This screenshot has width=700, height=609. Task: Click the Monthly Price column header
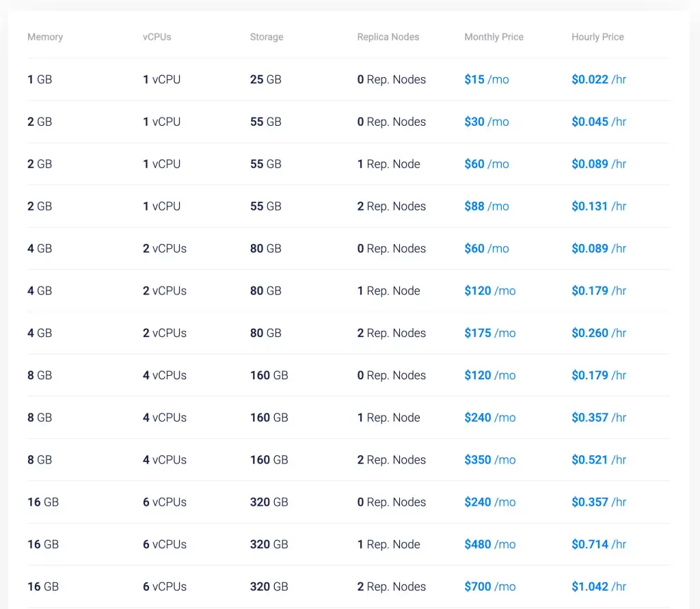click(x=494, y=37)
